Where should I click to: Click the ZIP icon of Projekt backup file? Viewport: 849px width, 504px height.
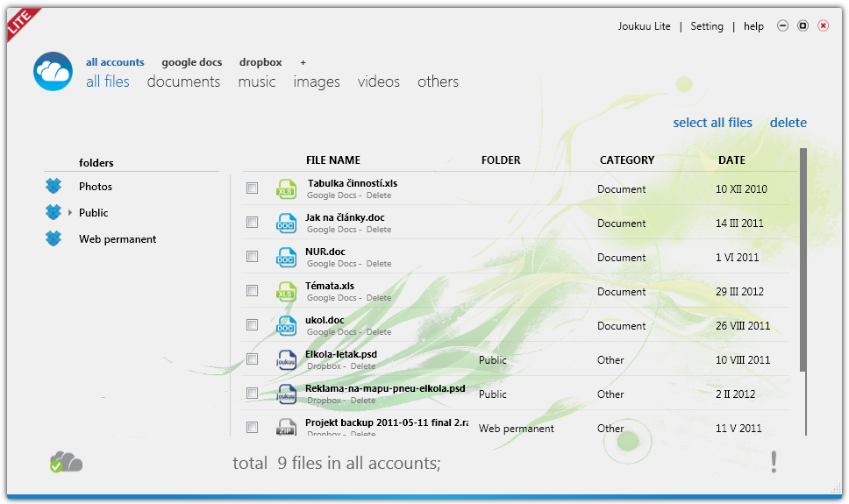tap(286, 427)
